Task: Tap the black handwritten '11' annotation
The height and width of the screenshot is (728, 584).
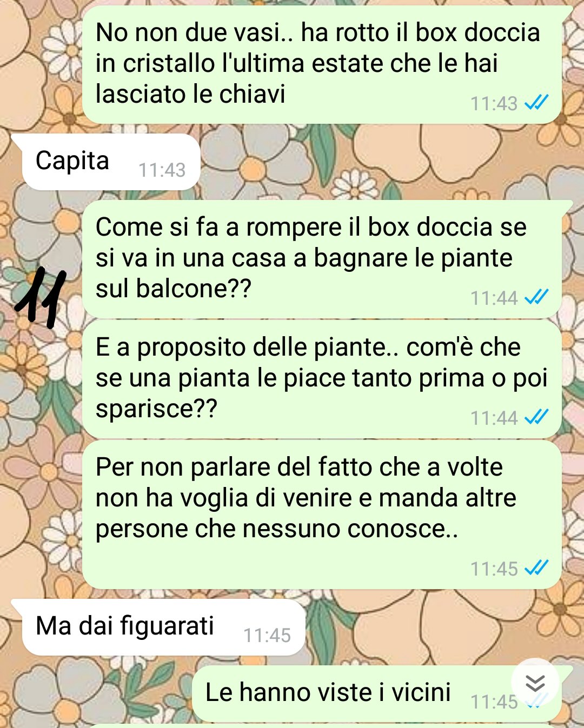Action: point(41,298)
